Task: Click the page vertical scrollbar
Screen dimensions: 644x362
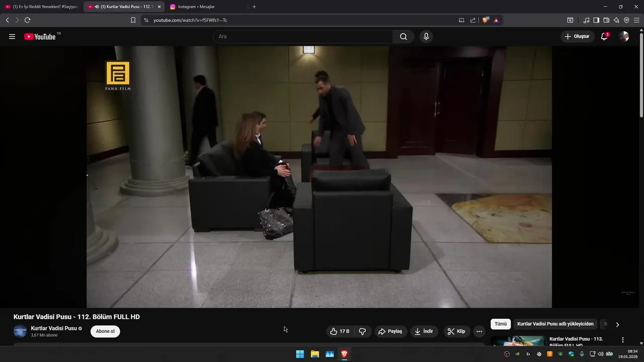Action: [x=641, y=75]
